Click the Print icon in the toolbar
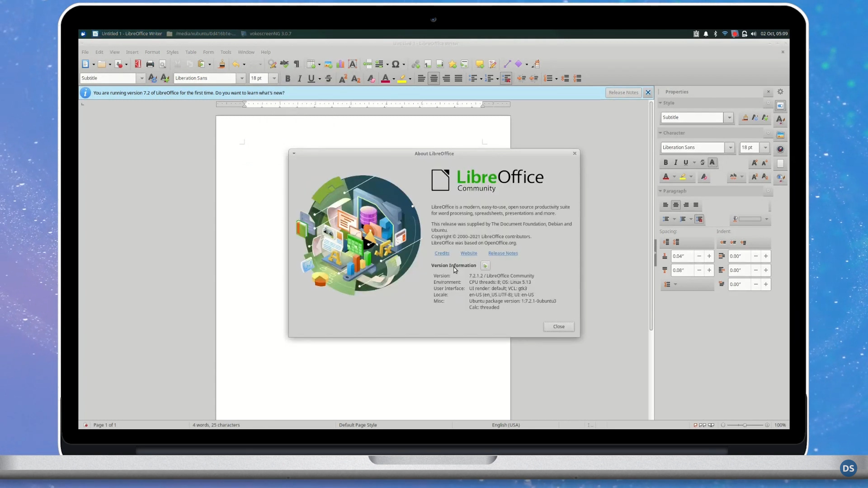Viewport: 868px width, 488px height. coord(150,64)
